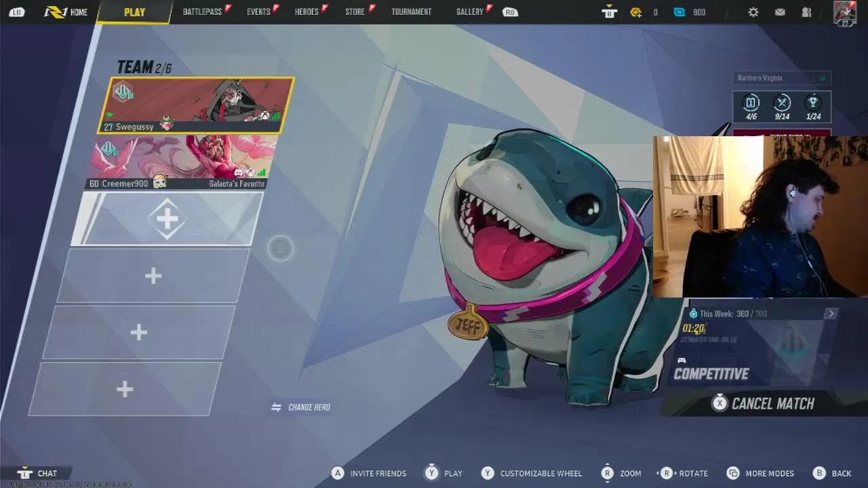The height and width of the screenshot is (488, 868).
Task: Go to the HOME tab
Action: pyautogui.click(x=66, y=12)
